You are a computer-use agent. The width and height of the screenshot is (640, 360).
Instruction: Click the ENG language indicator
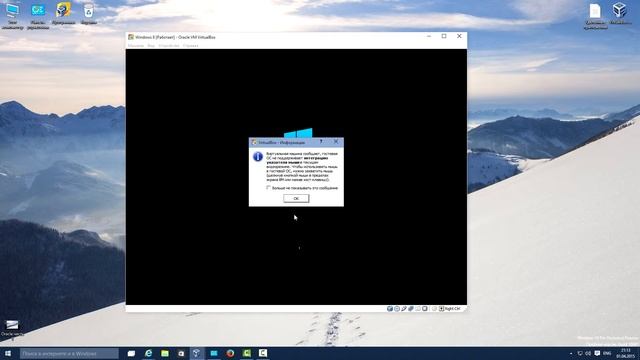pyautogui.click(x=607, y=353)
